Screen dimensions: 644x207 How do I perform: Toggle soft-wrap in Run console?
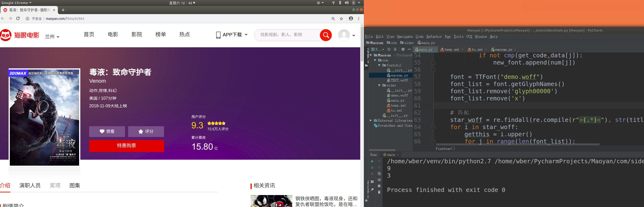tap(379, 174)
